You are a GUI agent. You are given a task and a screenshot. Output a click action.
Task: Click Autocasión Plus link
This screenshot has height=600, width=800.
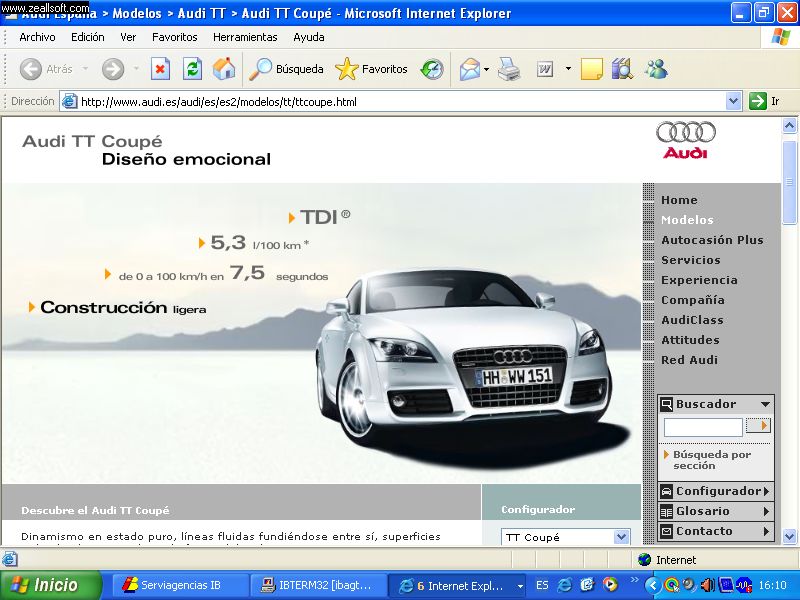pos(712,240)
